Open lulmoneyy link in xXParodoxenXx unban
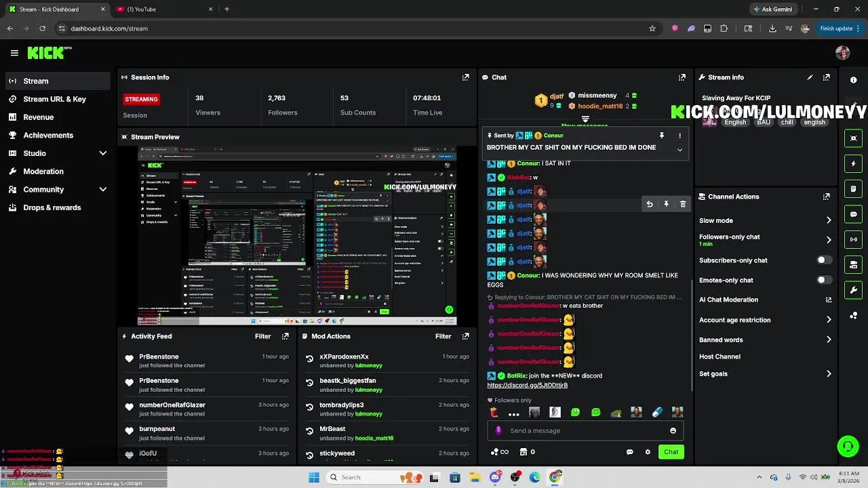This screenshot has width=868, height=488. (x=368, y=365)
